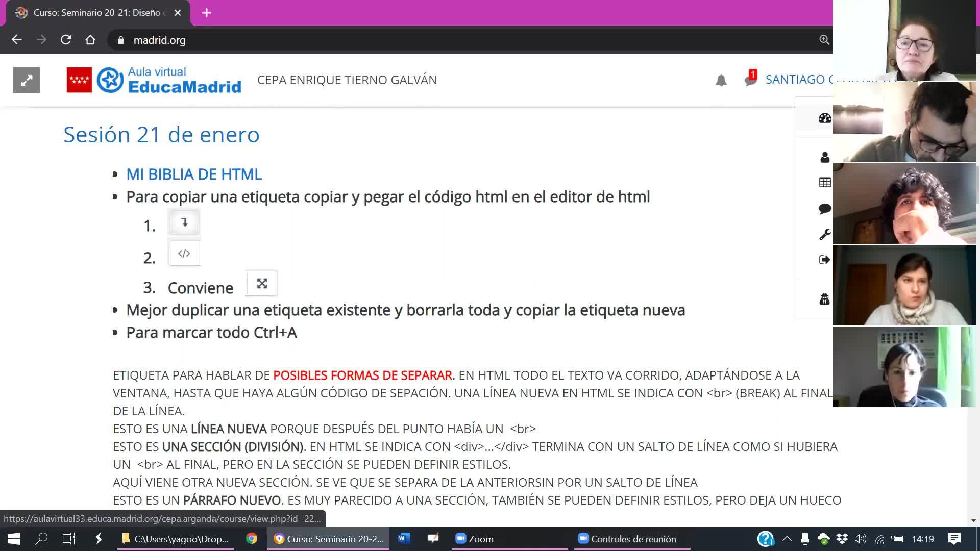
Task: Click the dashboard gauge sidebar icon
Action: (824, 118)
